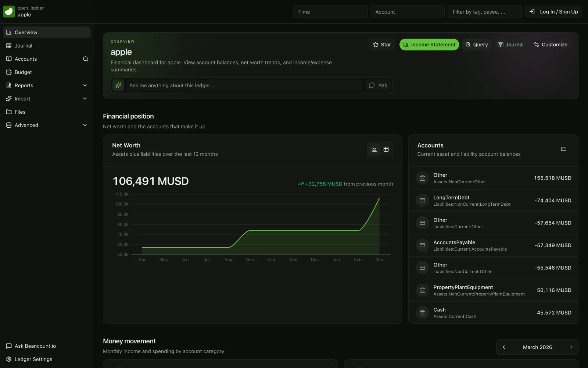Expand the Reports chevron
The height and width of the screenshot is (368, 588).
85,85
